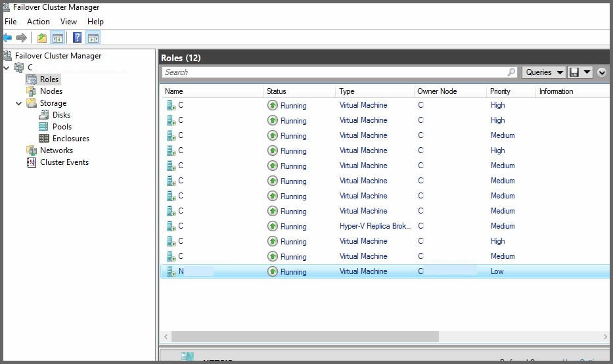Click the Roles icon in navigation tree

tap(32, 80)
